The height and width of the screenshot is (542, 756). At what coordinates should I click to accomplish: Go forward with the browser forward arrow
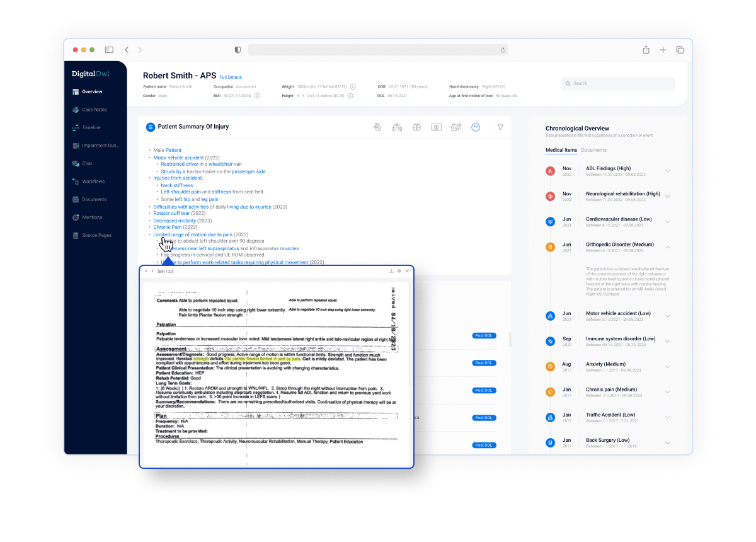coord(140,50)
